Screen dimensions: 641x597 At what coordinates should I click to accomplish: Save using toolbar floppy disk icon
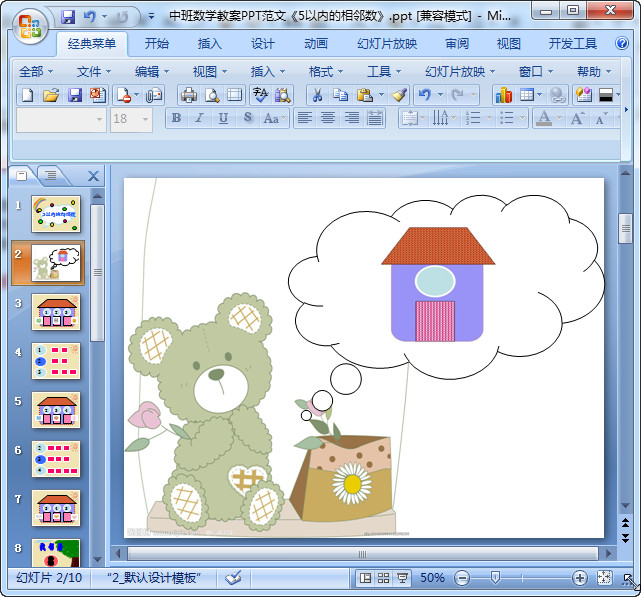[x=75, y=95]
